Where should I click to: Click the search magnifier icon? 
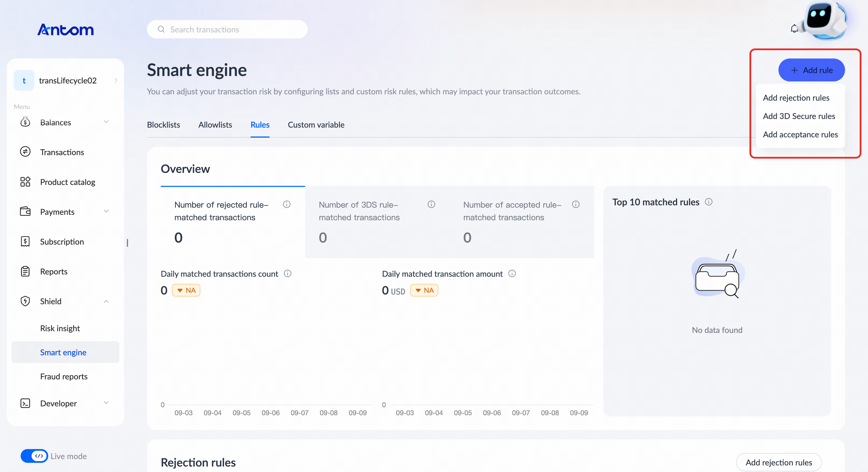pyautogui.click(x=161, y=29)
